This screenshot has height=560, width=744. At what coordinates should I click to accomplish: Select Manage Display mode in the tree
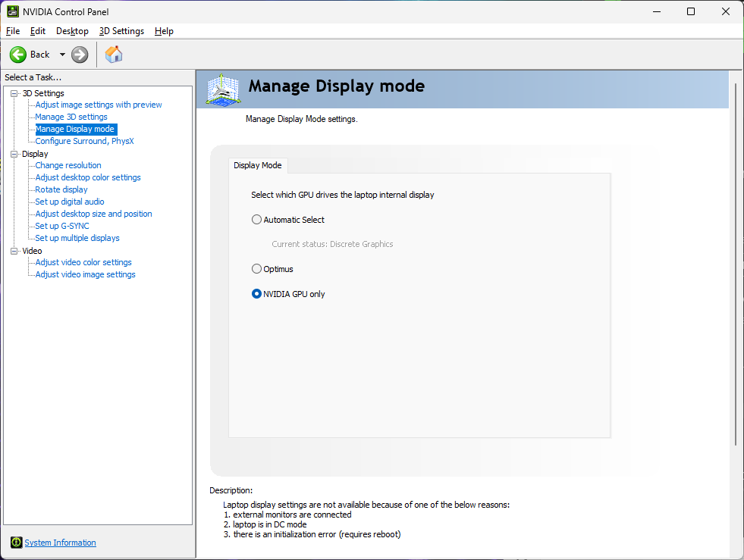coord(75,129)
